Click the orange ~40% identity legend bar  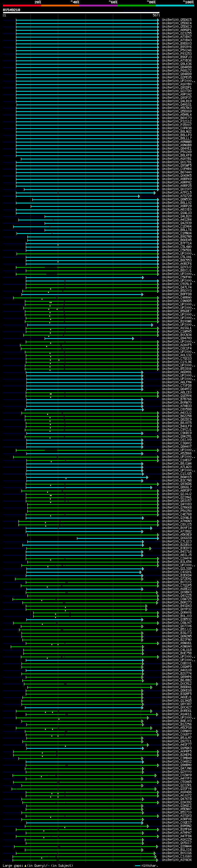click(60, 6)
